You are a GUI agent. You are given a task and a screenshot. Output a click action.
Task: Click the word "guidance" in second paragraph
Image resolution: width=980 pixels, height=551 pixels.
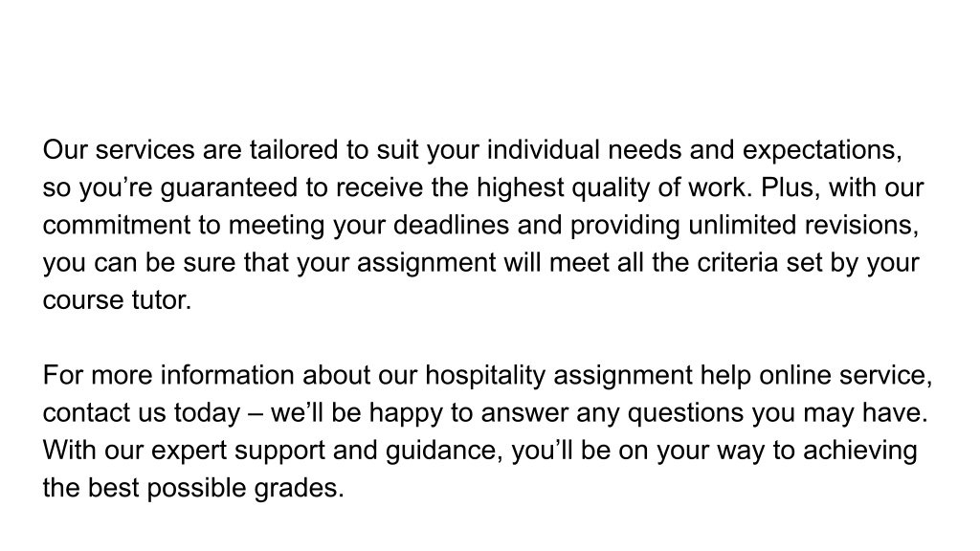pyautogui.click(x=443, y=452)
